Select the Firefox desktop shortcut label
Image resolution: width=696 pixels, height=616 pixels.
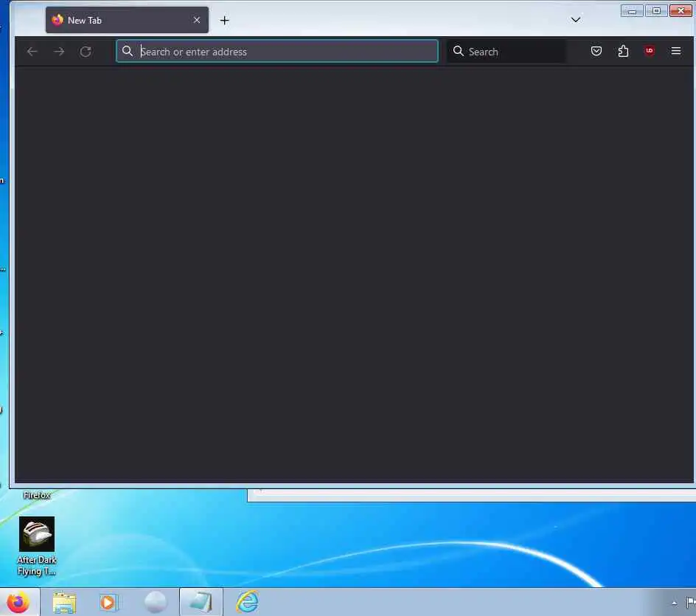click(37, 495)
